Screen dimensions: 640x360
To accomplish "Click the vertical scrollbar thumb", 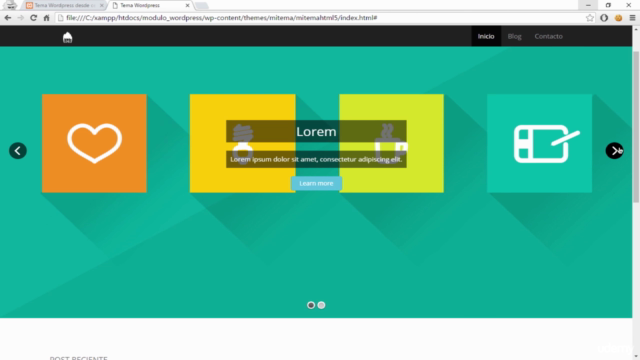I will (x=636, y=127).
